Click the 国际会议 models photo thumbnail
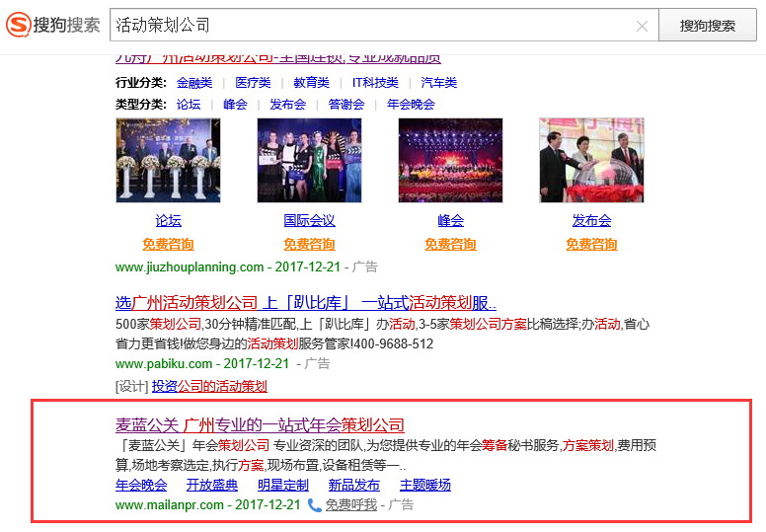The width and height of the screenshot is (766, 532). click(x=309, y=160)
